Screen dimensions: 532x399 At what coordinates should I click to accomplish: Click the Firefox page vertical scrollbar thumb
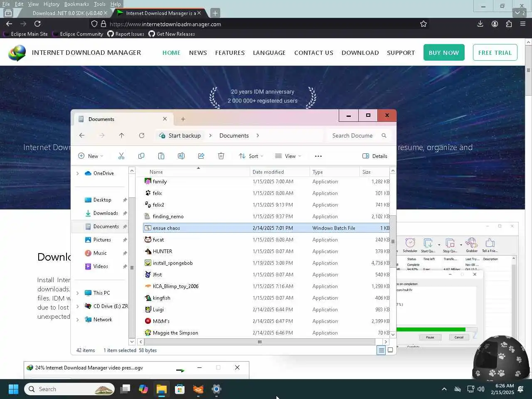click(x=528, y=71)
